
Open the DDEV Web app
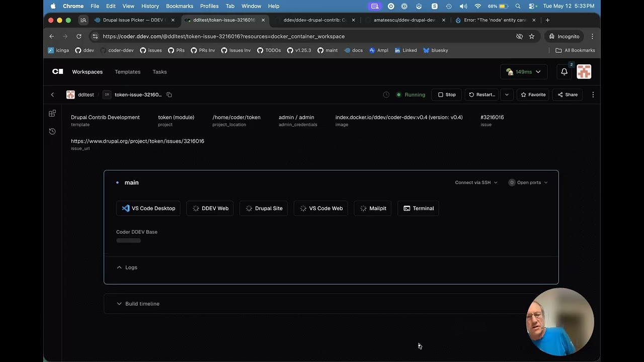click(210, 208)
